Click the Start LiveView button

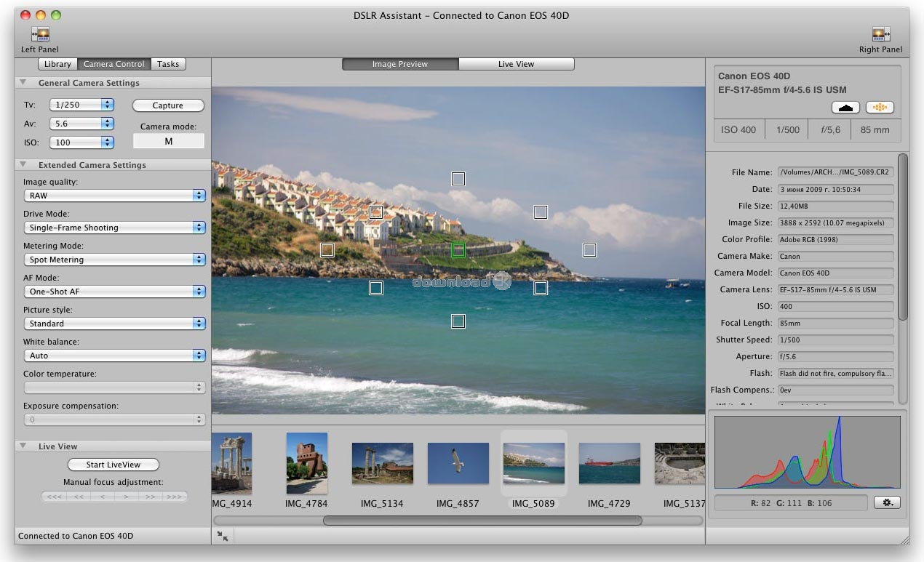click(113, 465)
